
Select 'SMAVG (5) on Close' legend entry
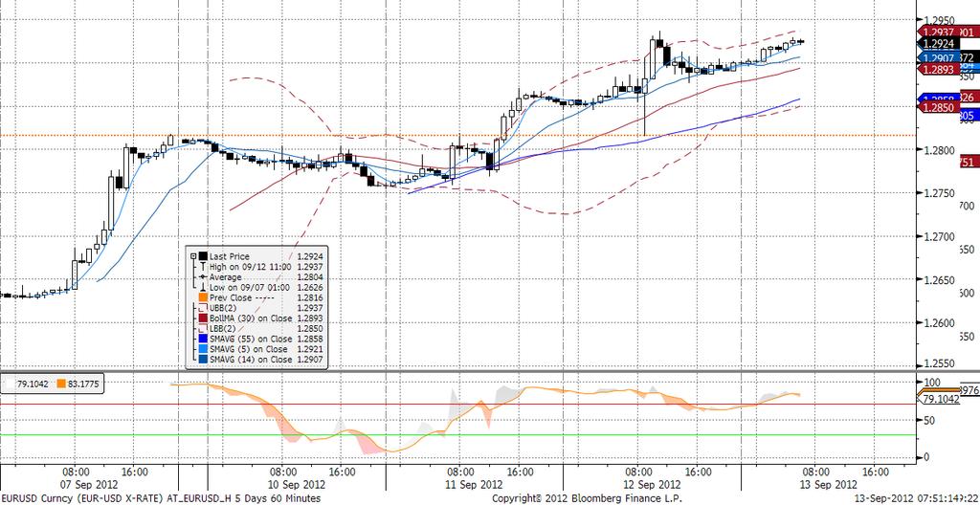click(249, 349)
